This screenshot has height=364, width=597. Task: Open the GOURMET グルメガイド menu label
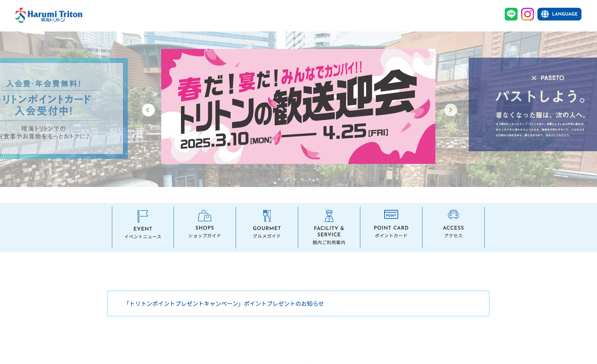pyautogui.click(x=267, y=232)
